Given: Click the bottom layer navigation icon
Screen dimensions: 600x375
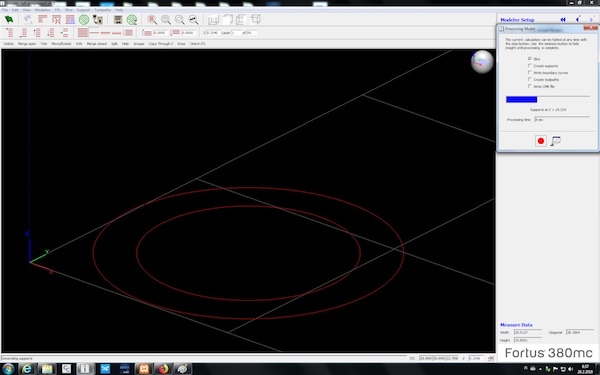Looking at the screenshot, I should point(23,33).
